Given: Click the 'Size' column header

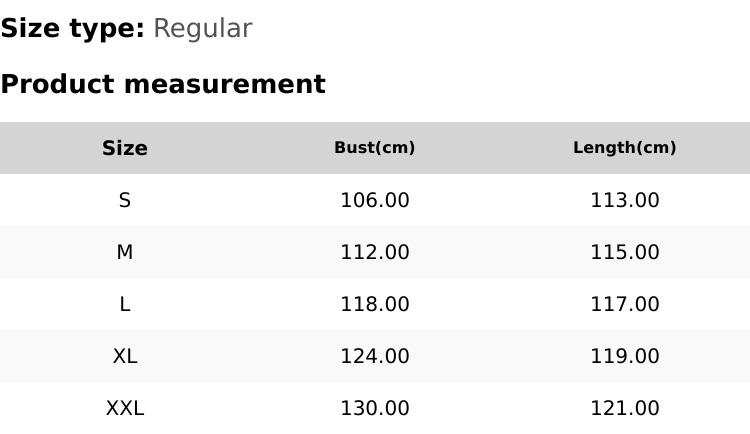Looking at the screenshot, I should pyautogui.click(x=125, y=148).
